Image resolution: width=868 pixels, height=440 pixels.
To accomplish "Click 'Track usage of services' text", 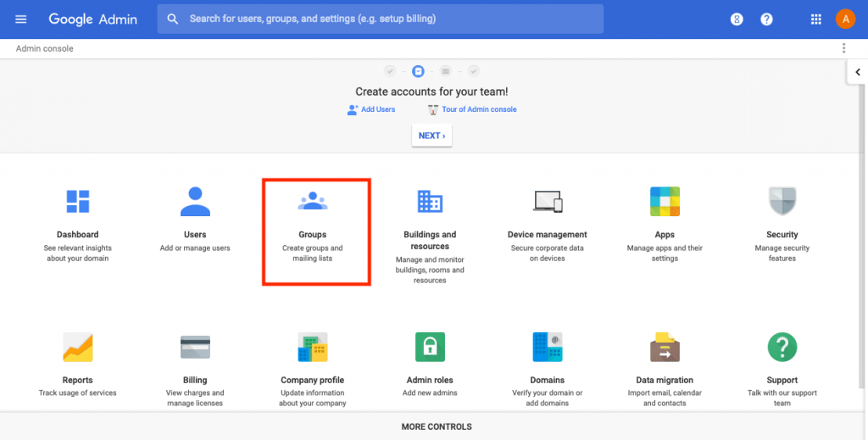I will tap(77, 393).
